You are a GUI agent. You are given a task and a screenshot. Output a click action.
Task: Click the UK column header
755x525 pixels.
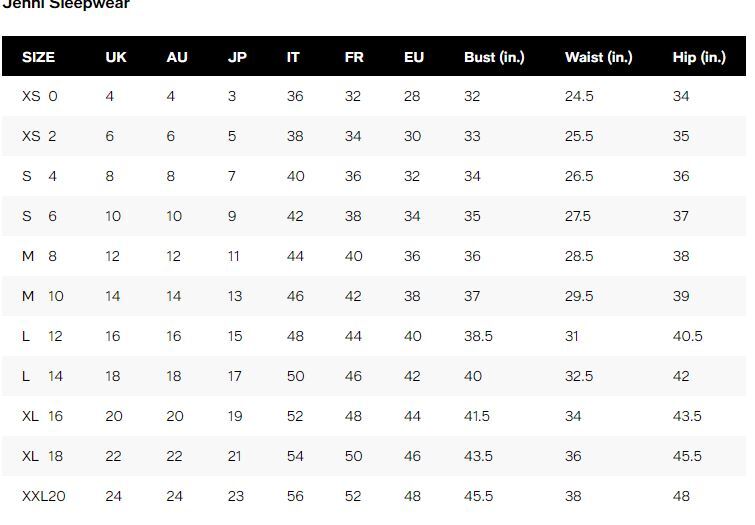click(x=116, y=57)
